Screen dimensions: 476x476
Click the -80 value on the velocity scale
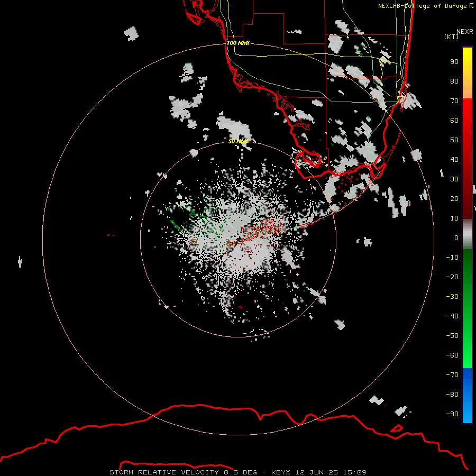point(452,395)
